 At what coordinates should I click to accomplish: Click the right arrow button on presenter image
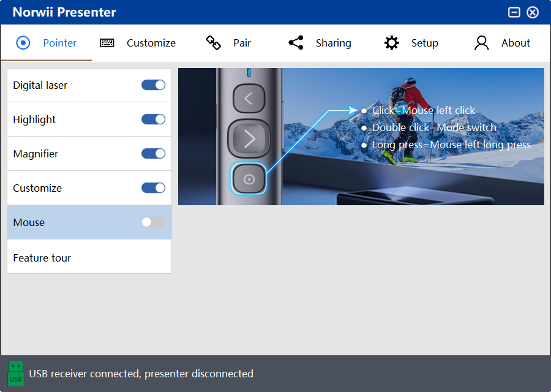point(249,138)
